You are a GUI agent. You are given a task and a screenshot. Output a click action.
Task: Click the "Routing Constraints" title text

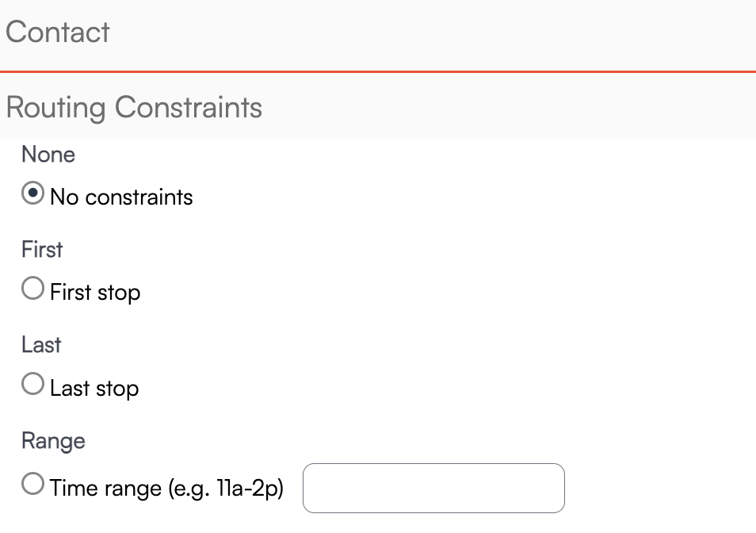pyautogui.click(x=134, y=107)
